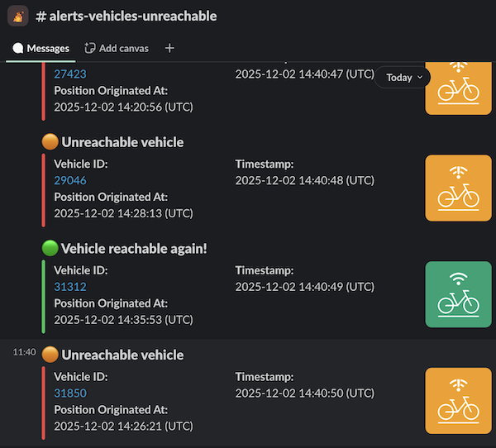Click the plus icon to add a tab
The width and height of the screenshot is (496, 448).
[x=169, y=48]
